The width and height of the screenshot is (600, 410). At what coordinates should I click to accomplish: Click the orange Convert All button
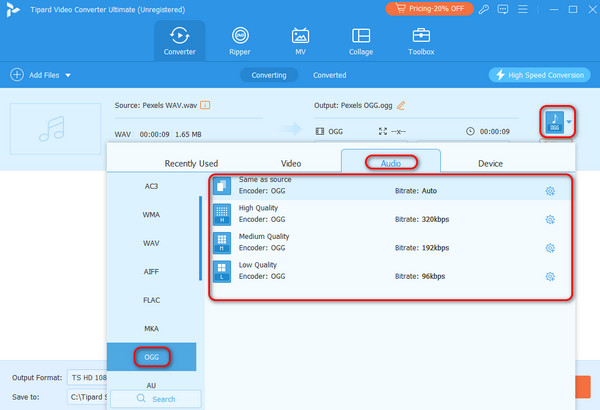click(x=583, y=387)
